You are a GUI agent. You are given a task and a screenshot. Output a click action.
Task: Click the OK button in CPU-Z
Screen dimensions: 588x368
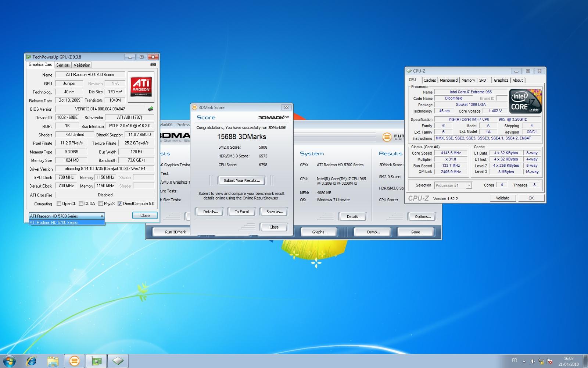[531, 198]
